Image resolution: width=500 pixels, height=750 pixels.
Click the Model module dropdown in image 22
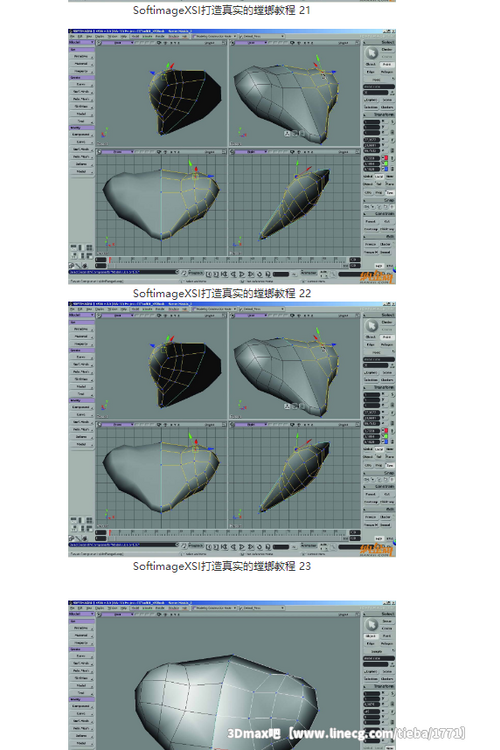point(81,42)
